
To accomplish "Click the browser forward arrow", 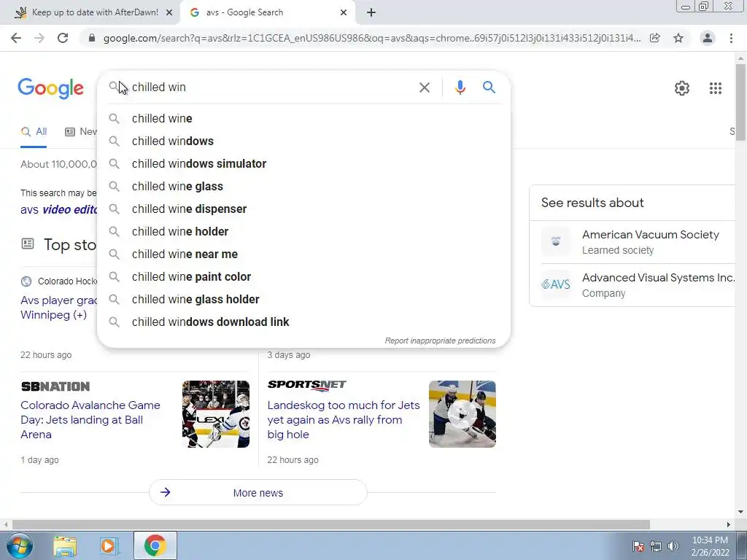I will pyautogui.click(x=39, y=38).
